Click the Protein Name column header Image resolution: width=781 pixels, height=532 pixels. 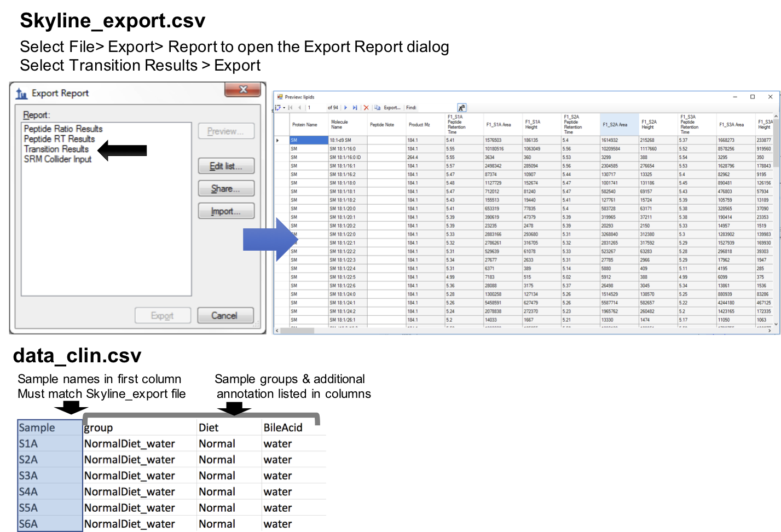tap(308, 125)
